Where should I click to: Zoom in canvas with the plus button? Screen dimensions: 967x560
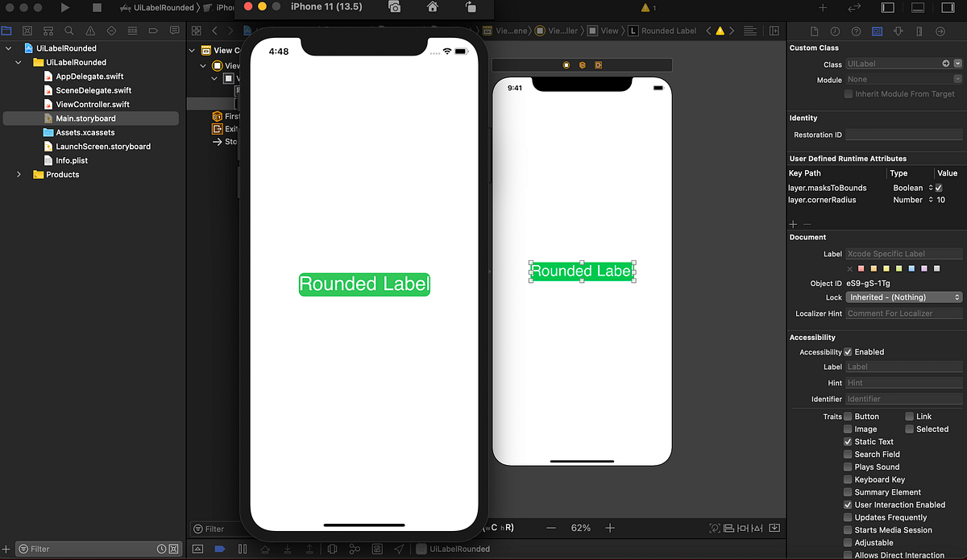(610, 528)
